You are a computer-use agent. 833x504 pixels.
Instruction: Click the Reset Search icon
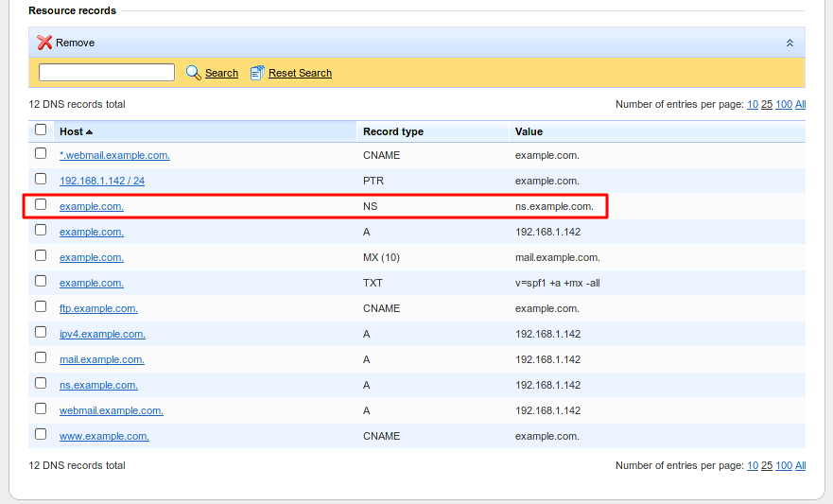pyautogui.click(x=257, y=73)
